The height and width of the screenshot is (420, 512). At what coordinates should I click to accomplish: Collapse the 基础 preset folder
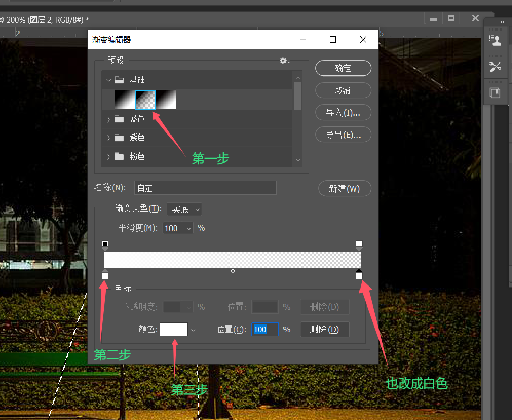[x=109, y=80]
